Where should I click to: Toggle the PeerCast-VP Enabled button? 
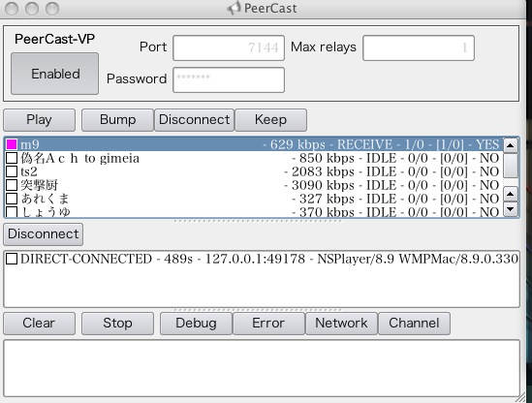[54, 74]
